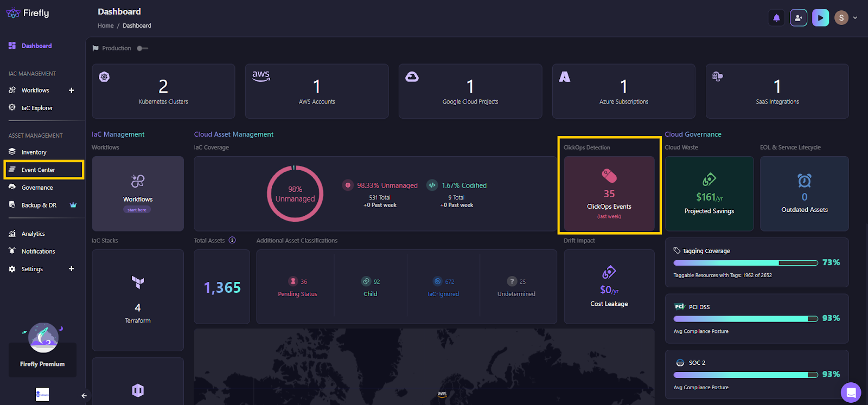Click the Workflows card icon

tap(138, 181)
